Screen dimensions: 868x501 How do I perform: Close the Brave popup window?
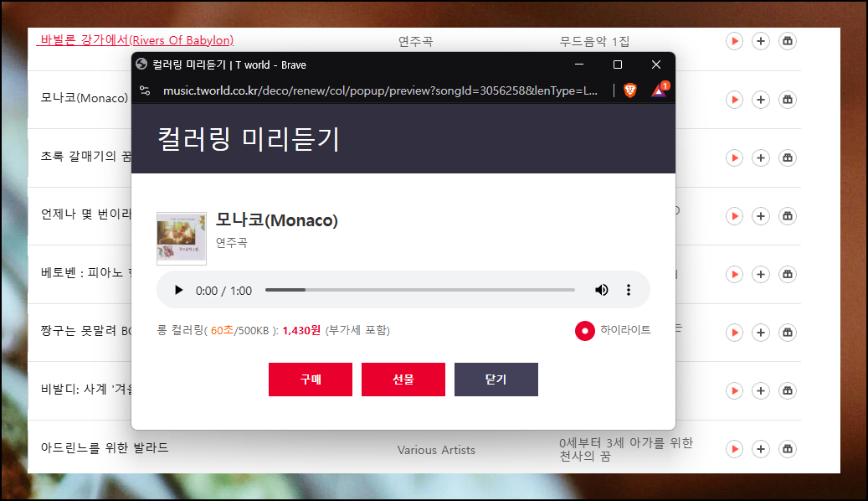(x=656, y=65)
